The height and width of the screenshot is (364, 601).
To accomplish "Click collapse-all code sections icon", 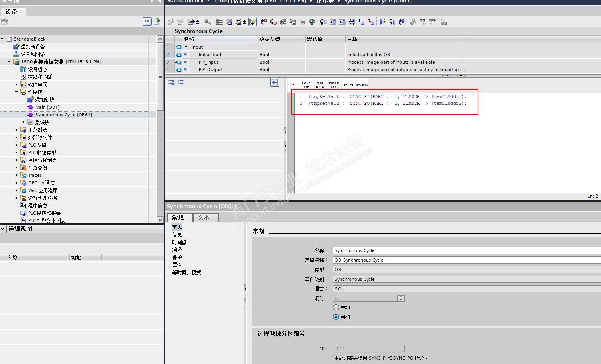I will [180, 82].
